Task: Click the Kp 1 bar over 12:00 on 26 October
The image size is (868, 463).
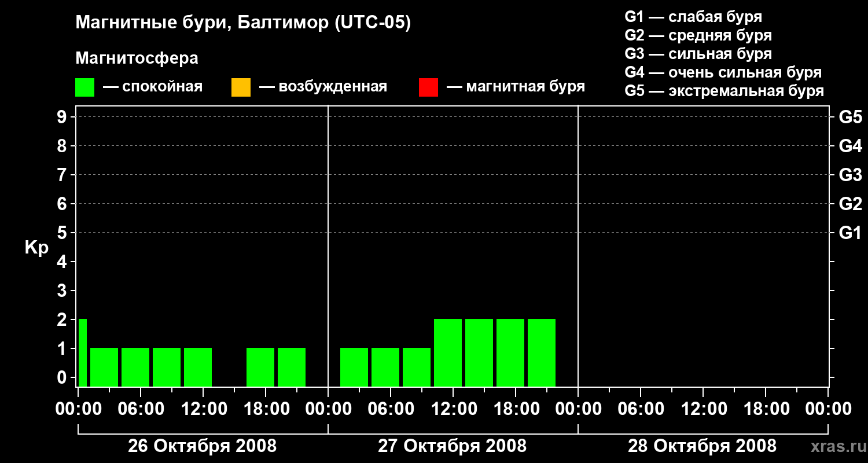Action: [x=198, y=367]
